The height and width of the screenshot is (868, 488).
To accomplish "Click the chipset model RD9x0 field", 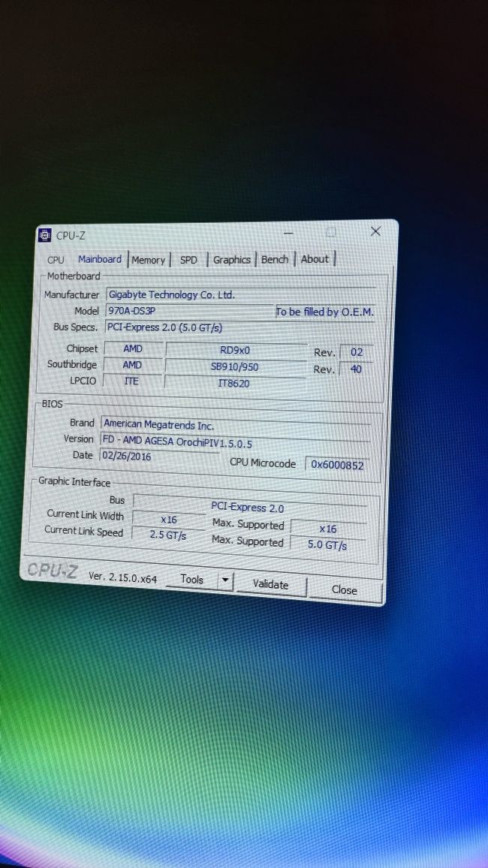I will pos(236,350).
